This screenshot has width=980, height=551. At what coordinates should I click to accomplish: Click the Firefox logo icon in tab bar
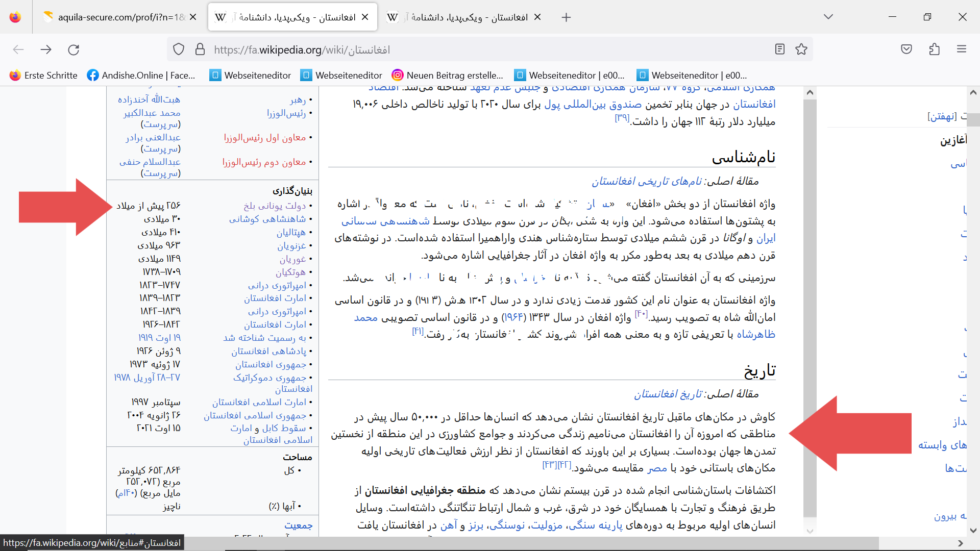pos(15,17)
